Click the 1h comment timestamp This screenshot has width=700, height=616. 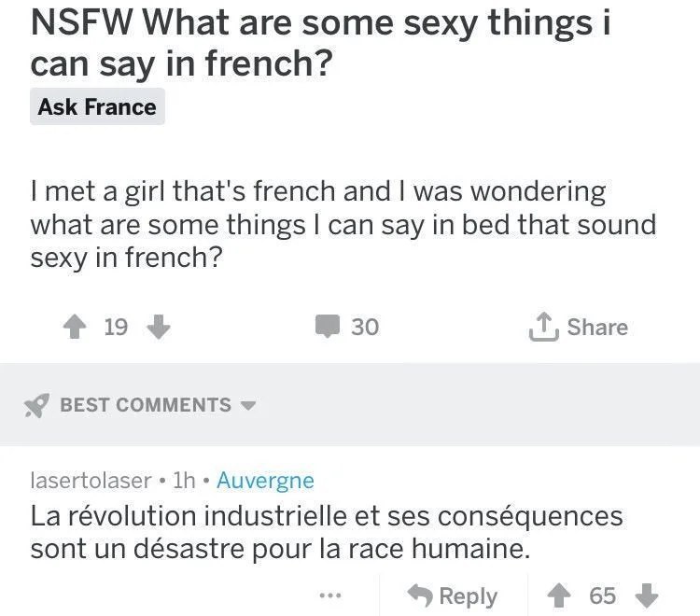click(184, 481)
